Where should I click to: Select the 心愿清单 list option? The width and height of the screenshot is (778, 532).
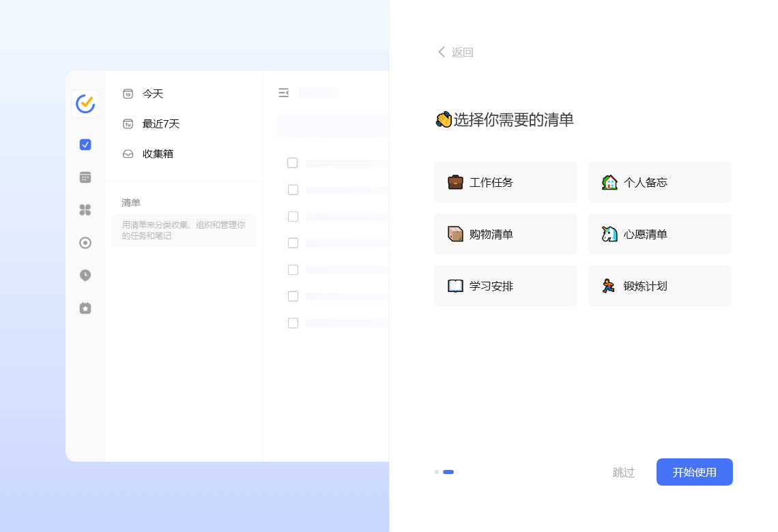coord(660,234)
